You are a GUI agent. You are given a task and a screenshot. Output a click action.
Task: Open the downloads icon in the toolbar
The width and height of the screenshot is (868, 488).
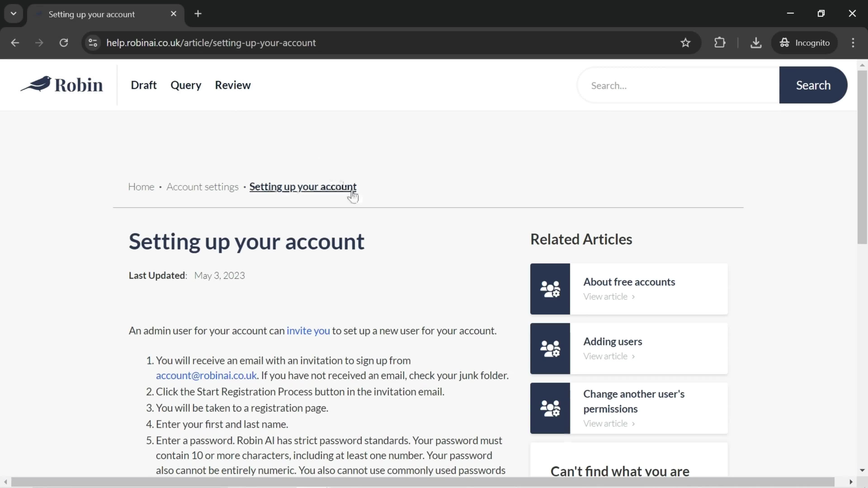click(x=756, y=43)
